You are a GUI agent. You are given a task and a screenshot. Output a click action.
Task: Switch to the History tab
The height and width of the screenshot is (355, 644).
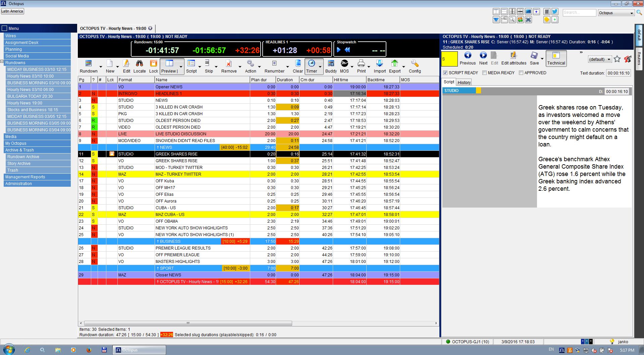[464, 83]
